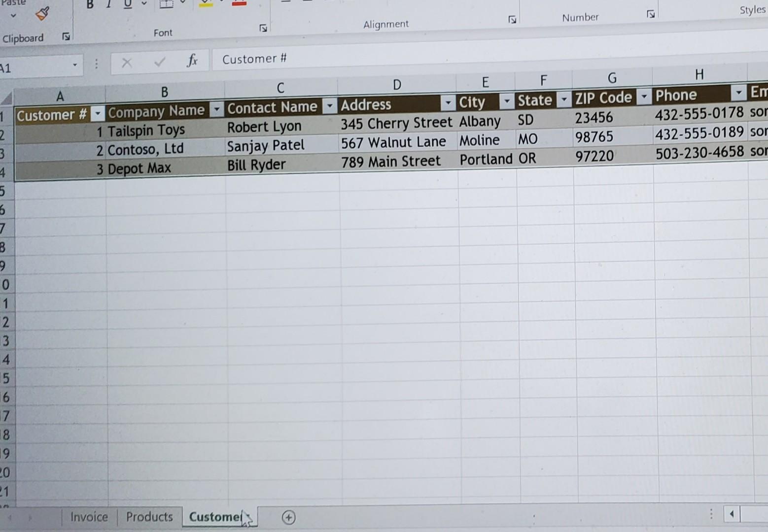Expand the underline style options arrow
The height and width of the screenshot is (532, 768).
coord(143,4)
